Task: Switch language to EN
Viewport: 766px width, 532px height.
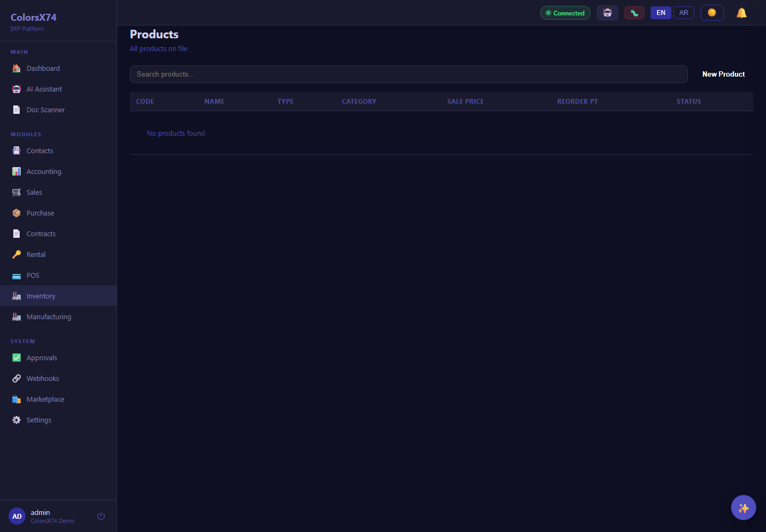Action: tap(661, 13)
